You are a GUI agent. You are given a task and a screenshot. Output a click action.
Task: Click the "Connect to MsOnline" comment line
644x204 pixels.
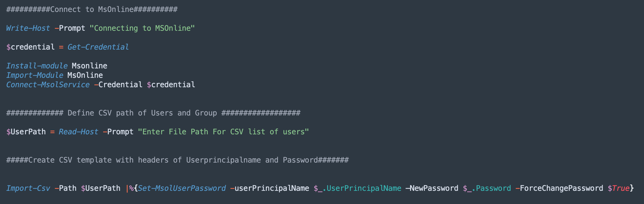pos(92,9)
